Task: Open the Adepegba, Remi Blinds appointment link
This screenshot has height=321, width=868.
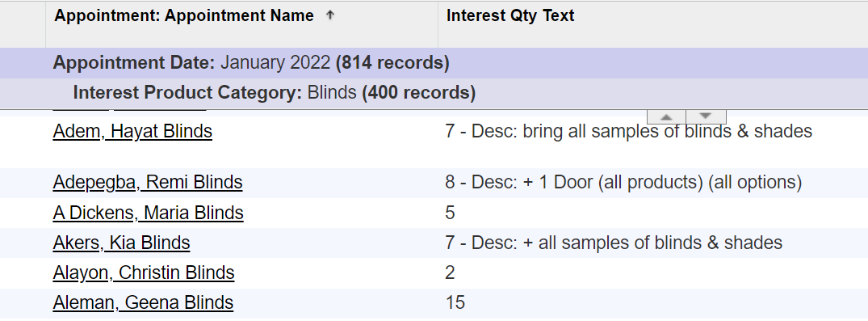Action: tap(148, 183)
